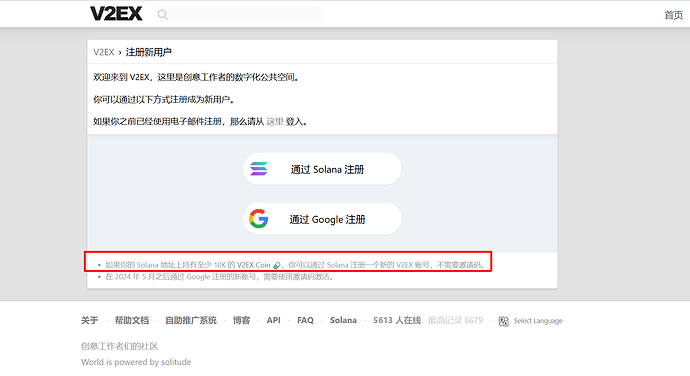690x376 pixels.
Task: Register via 通过 Solana 注册 button
Action: tap(322, 169)
